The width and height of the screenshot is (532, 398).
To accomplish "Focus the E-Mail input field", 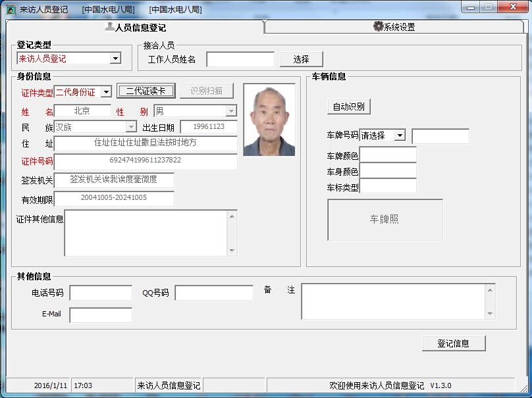I will [x=101, y=315].
